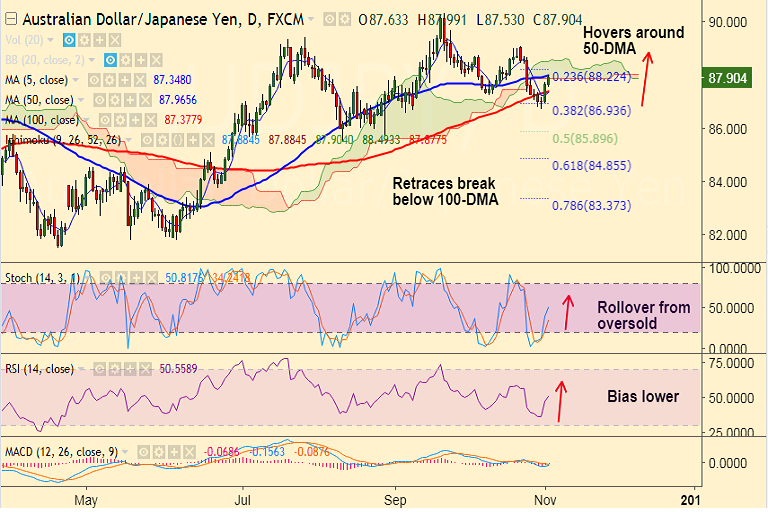This screenshot has height=512, width=768.
Task: Open MACD (12, 26, close, 9) settings gear
Action: click(x=159, y=452)
